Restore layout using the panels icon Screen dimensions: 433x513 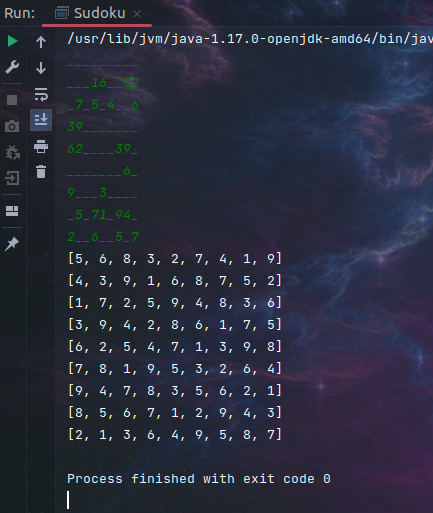(12, 211)
